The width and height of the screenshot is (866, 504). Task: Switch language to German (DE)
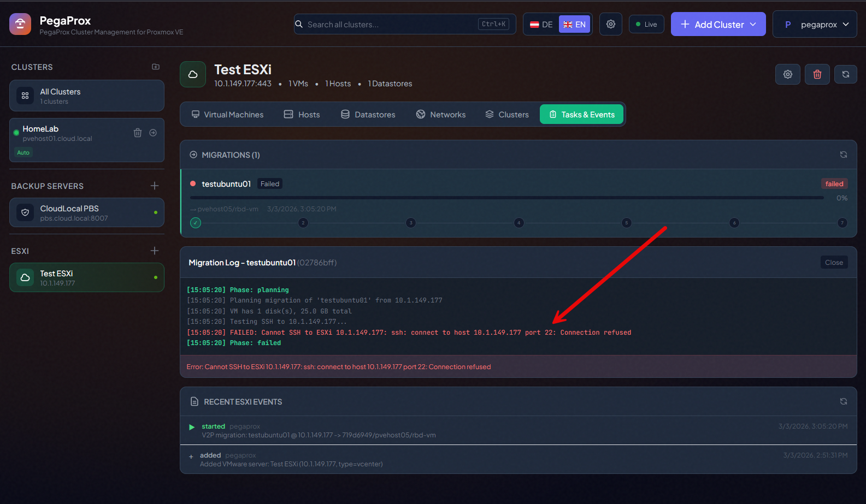[x=541, y=25]
